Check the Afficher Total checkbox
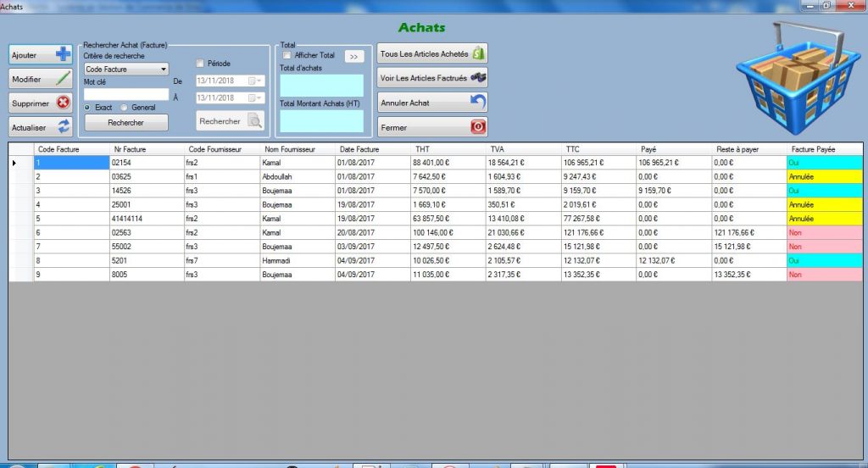The height and width of the screenshot is (468, 868). tap(287, 56)
